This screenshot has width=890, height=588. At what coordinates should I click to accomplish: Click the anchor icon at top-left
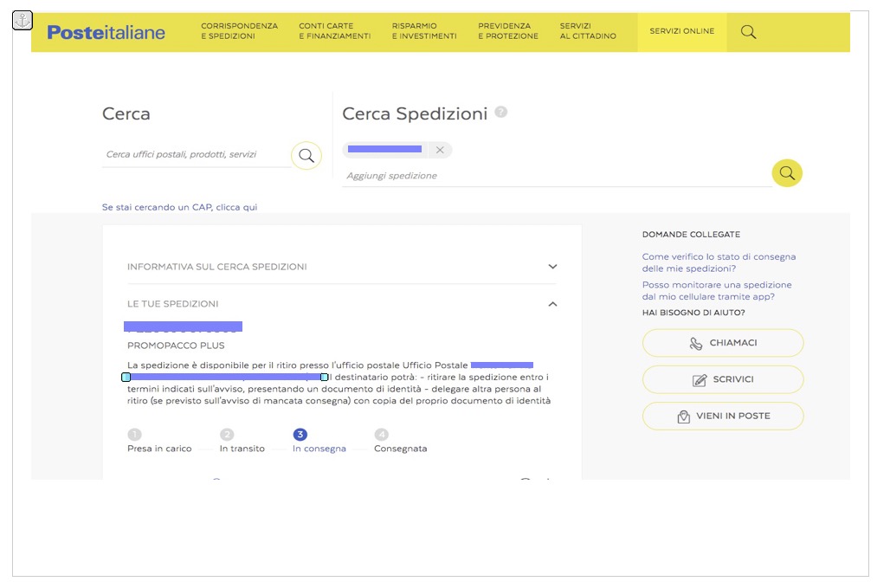23,21
